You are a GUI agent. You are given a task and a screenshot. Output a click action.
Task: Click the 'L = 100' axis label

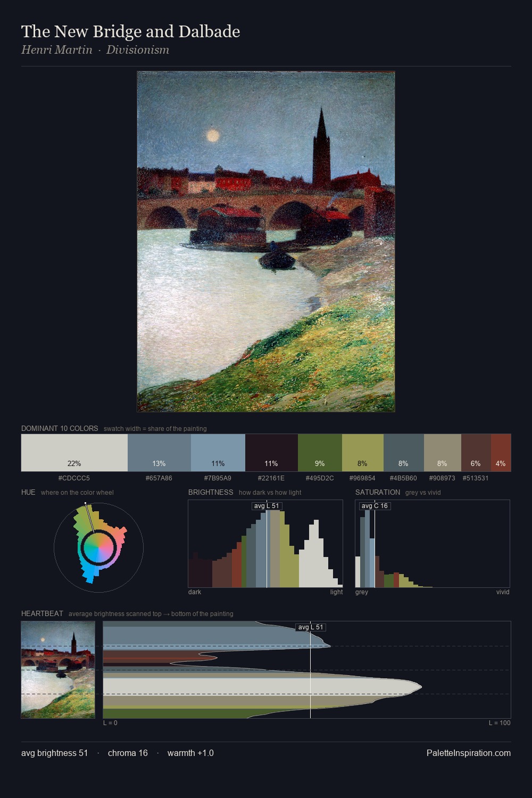click(500, 723)
